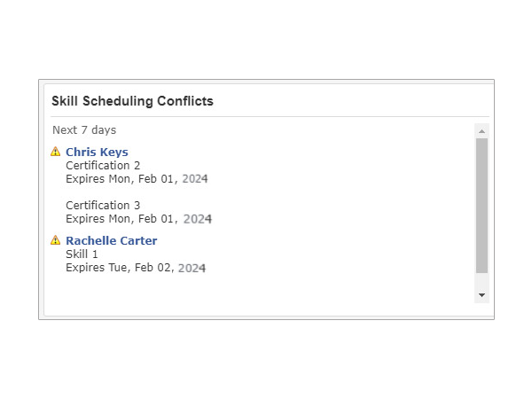This screenshot has width=532, height=399.
Task: Click the warning icon beside Rachelle Carter
Action: [x=55, y=240]
